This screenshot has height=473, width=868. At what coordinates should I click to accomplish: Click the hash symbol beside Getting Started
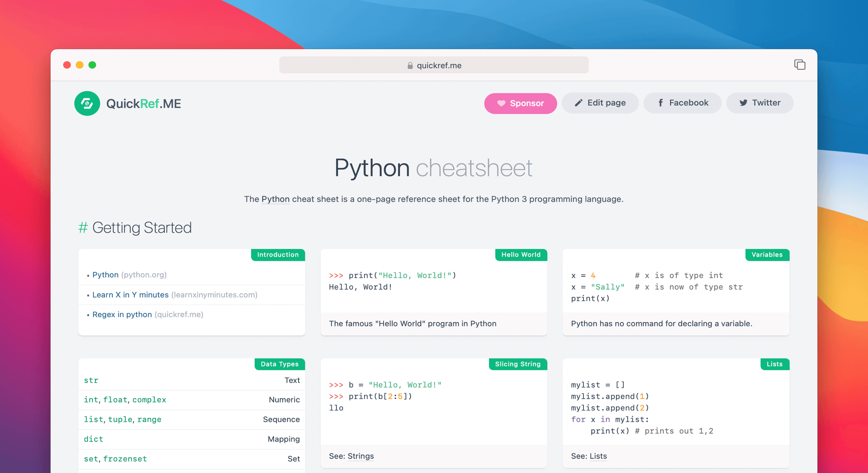pyautogui.click(x=82, y=228)
